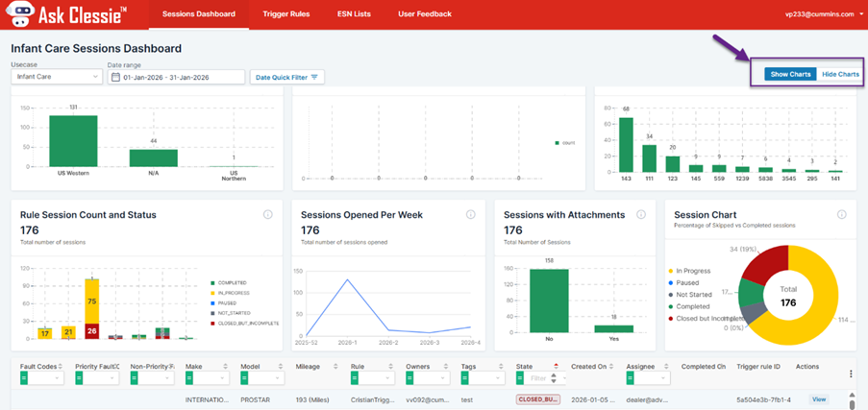Screen dimensions: 868x410
Task: Click info icon on Rule Session Count card
Action: click(x=268, y=215)
